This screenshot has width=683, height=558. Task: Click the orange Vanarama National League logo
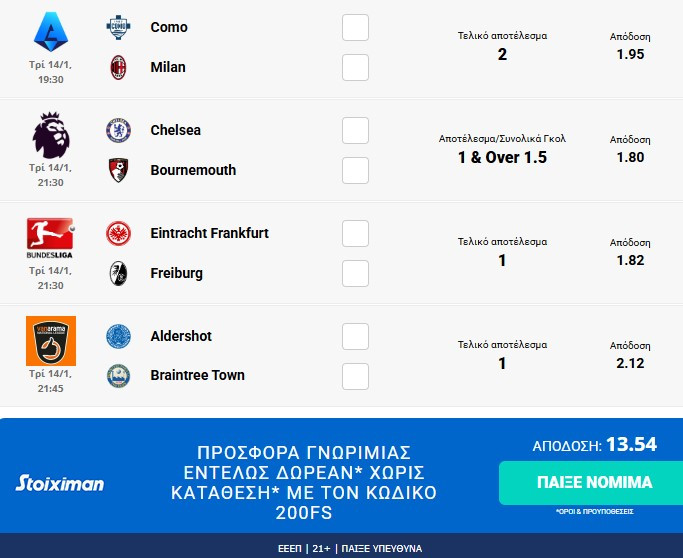tap(51, 340)
